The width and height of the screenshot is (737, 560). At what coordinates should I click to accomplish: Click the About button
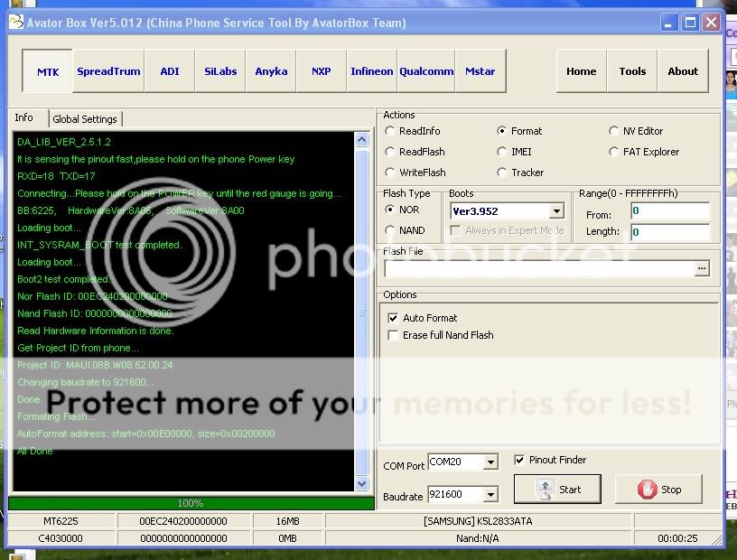(x=683, y=71)
